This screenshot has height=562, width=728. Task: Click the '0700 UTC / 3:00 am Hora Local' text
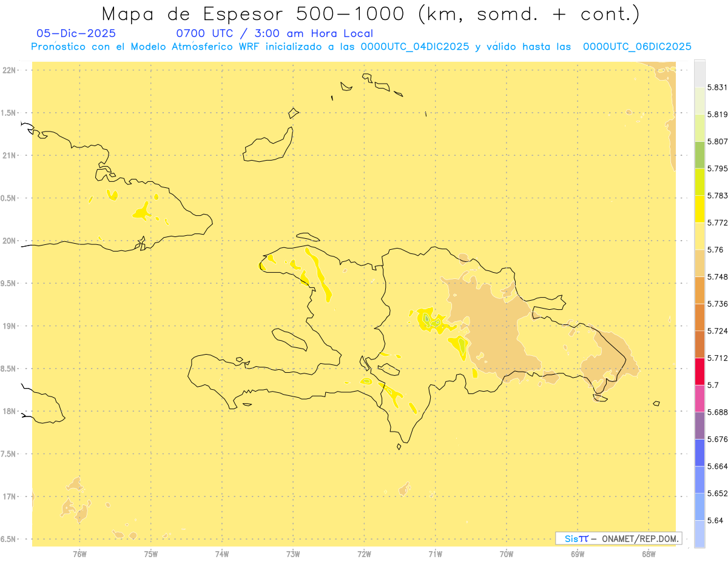pos(274,33)
